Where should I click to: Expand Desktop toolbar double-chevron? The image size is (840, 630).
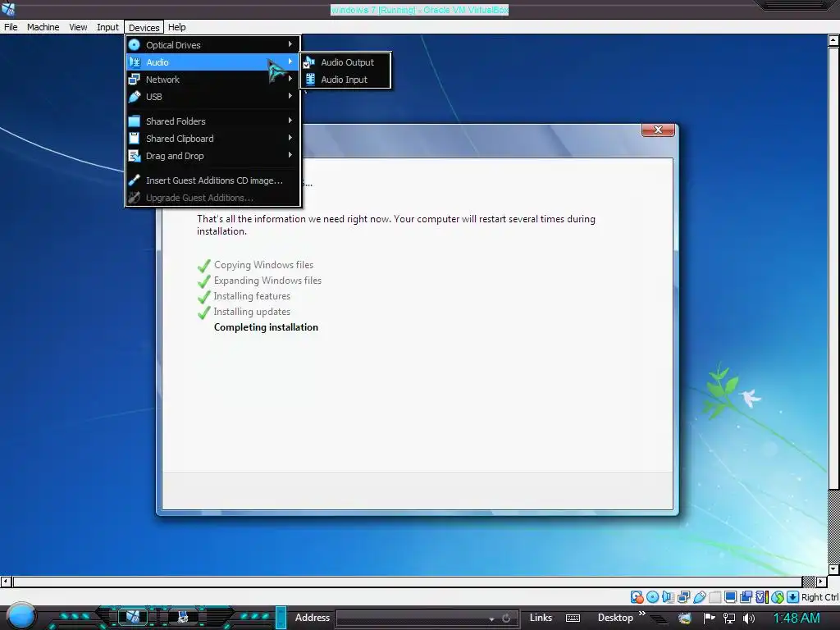pyautogui.click(x=642, y=614)
